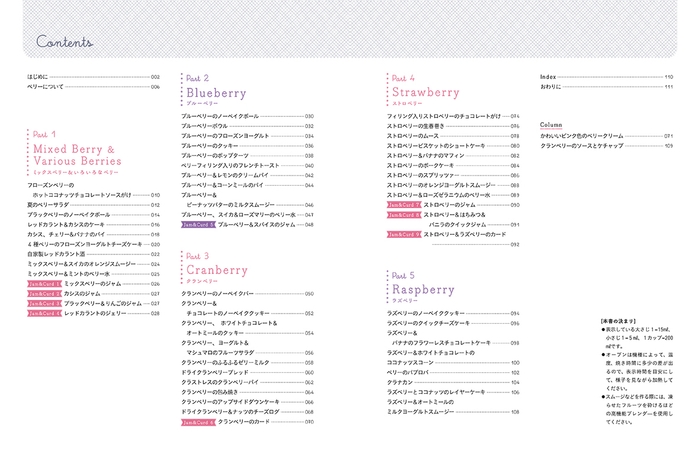This screenshot has height=456, width=700.
Task: Click the pink Jam&Curd 3 badge
Action: click(44, 303)
